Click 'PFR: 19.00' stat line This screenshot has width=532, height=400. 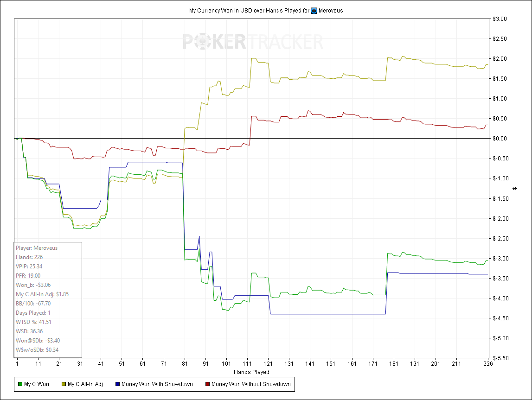tap(28, 276)
